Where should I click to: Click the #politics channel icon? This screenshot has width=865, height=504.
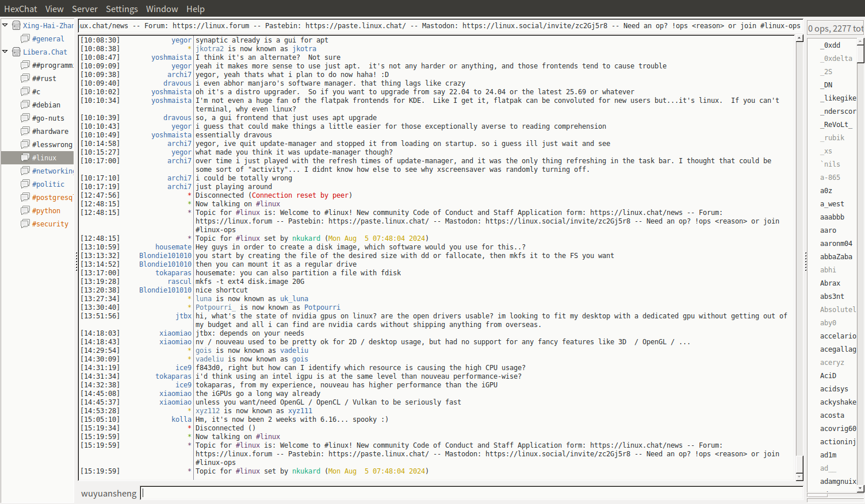coord(25,184)
